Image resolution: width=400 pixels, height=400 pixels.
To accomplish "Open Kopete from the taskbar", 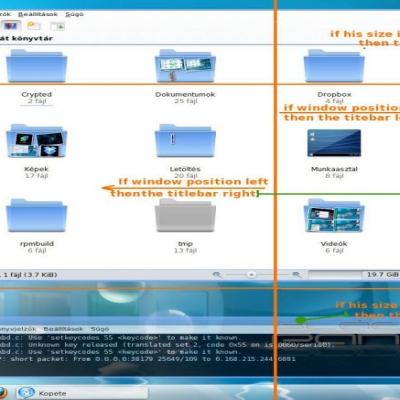I will click(82, 393).
